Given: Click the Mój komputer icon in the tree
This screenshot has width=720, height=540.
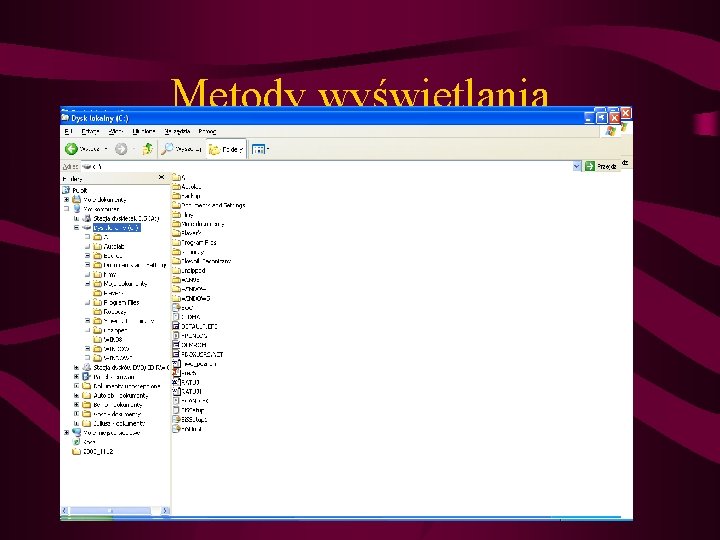Looking at the screenshot, I should coord(77,208).
